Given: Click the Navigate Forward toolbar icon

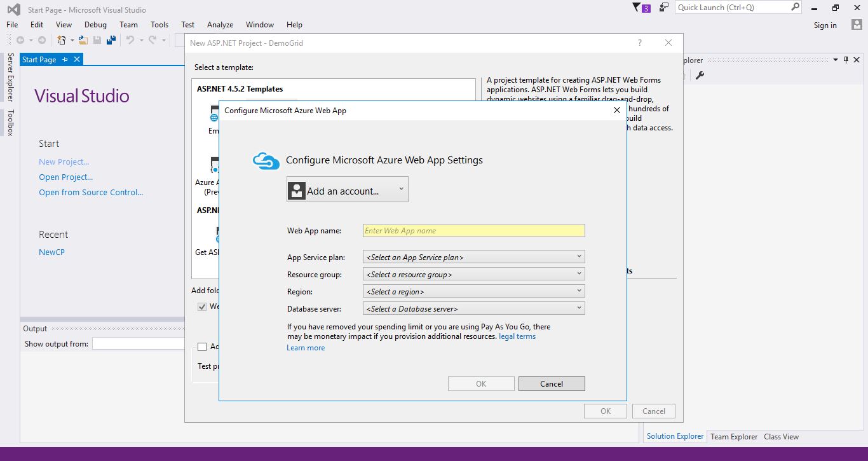Looking at the screenshot, I should (x=42, y=40).
